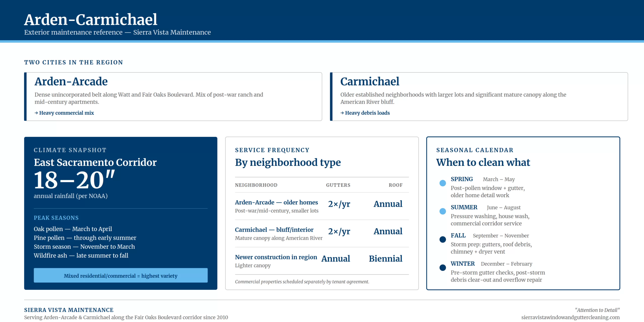Click the 'Roof' column header
644x322 pixels.
pyautogui.click(x=395, y=185)
